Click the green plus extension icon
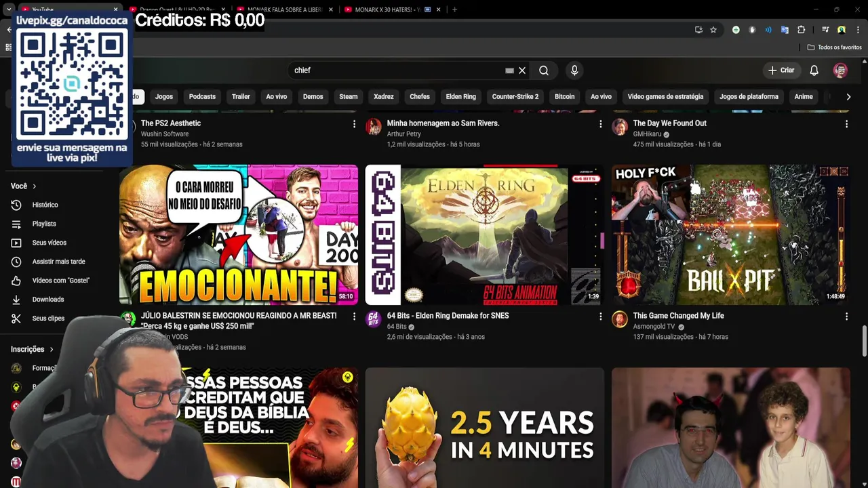Screen dimensions: 868x488 point(736,30)
